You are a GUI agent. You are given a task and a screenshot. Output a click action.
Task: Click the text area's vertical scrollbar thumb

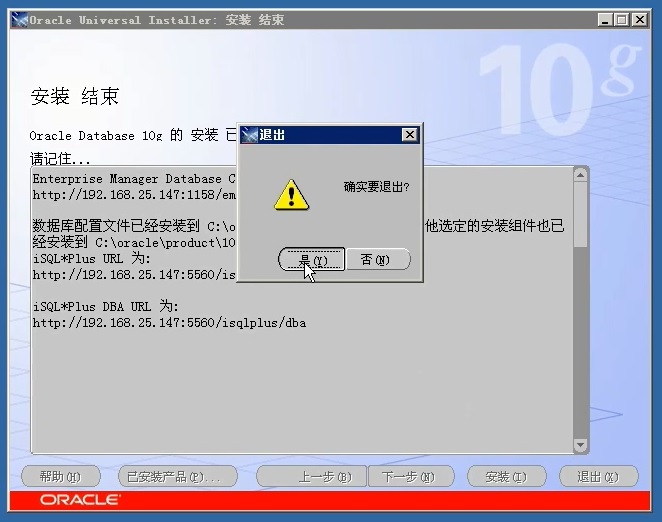tap(581, 215)
